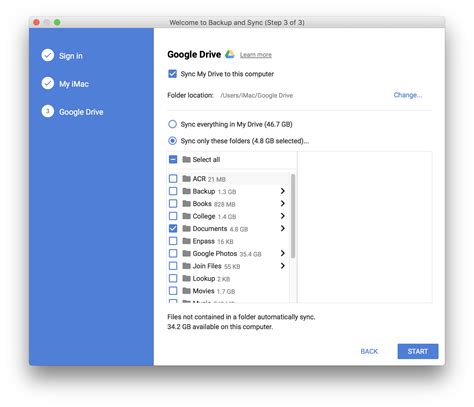
Task: Click the ACR folder icon
Action: click(x=186, y=179)
